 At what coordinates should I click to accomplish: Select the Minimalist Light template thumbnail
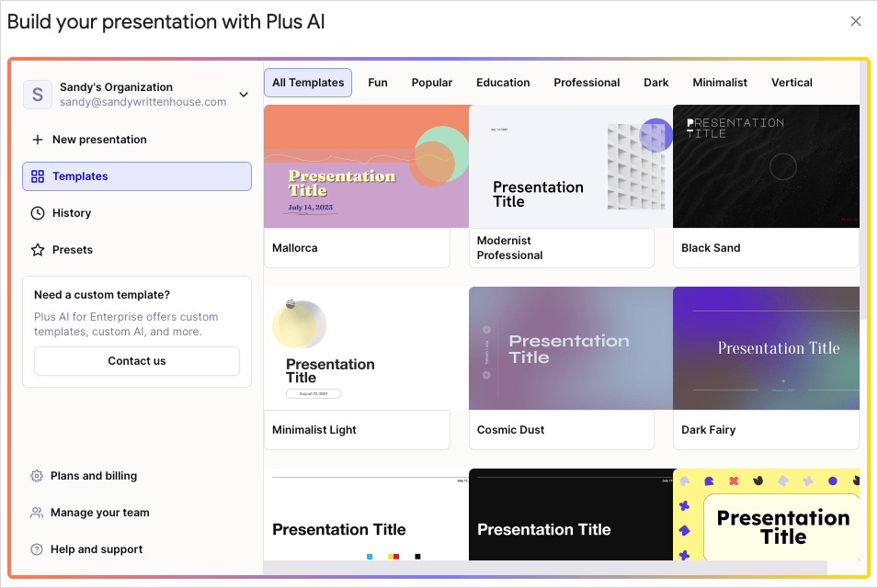[x=366, y=348]
